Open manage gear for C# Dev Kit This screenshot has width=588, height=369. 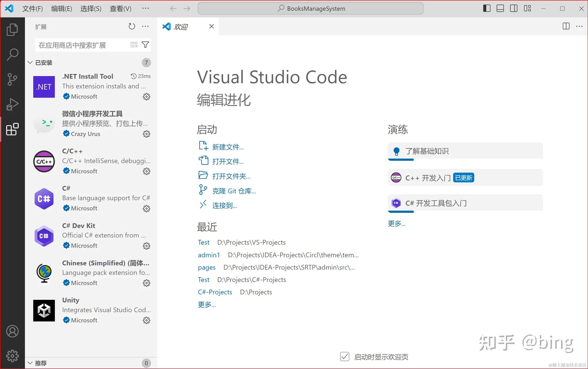[146, 246]
